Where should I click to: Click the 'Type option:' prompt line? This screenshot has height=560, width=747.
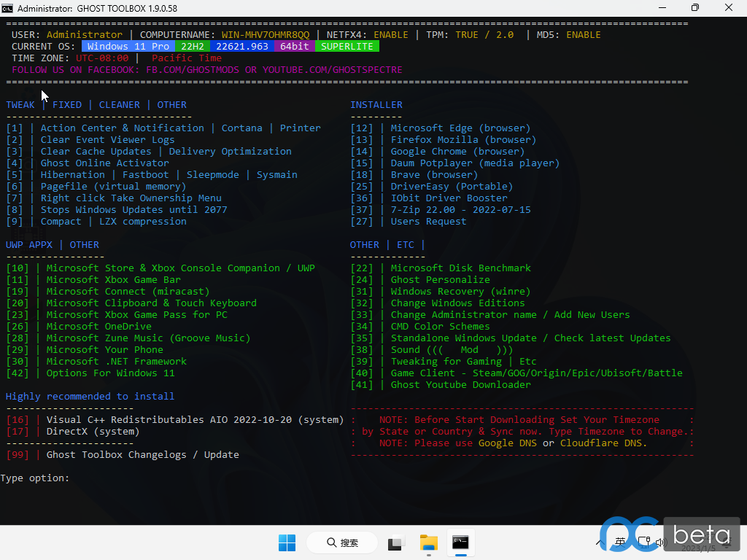coord(35,478)
